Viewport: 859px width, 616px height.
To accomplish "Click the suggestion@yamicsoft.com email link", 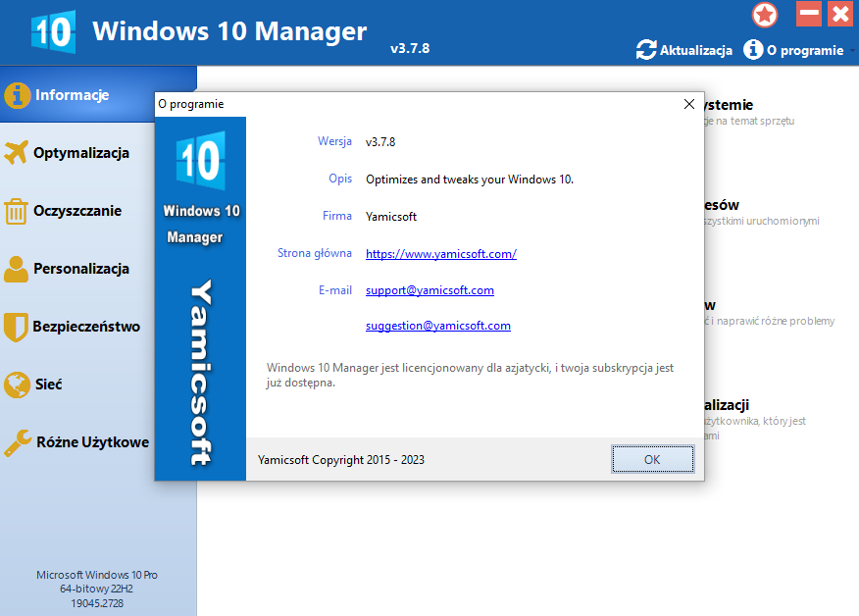I will click(437, 326).
